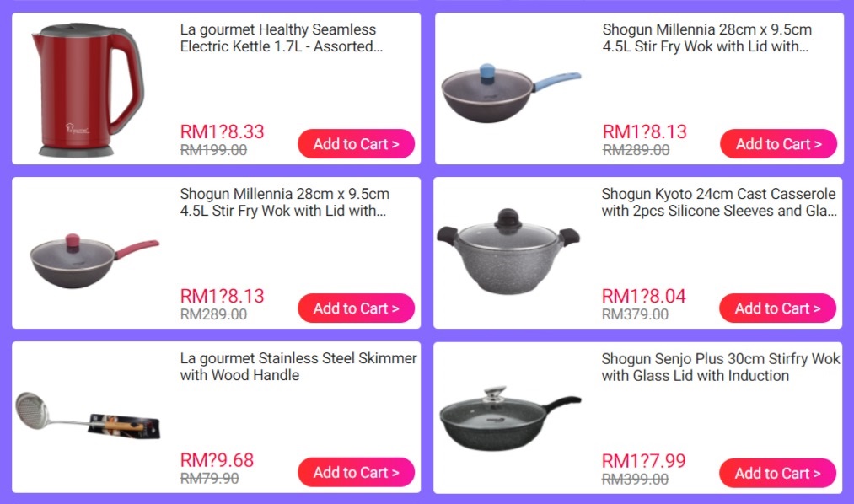The height and width of the screenshot is (504, 854).
Task: Open the La gourmet Stainless Steel Skimmer title
Action: click(x=298, y=367)
